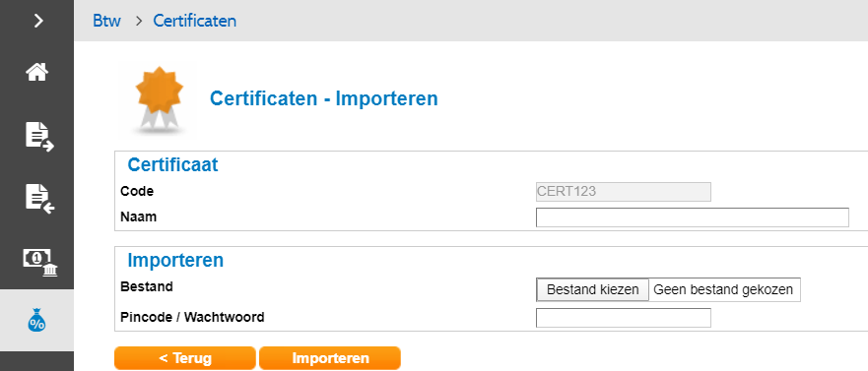Open the incoming document icon in sidebar
The width and height of the screenshot is (868, 371).
click(x=38, y=199)
